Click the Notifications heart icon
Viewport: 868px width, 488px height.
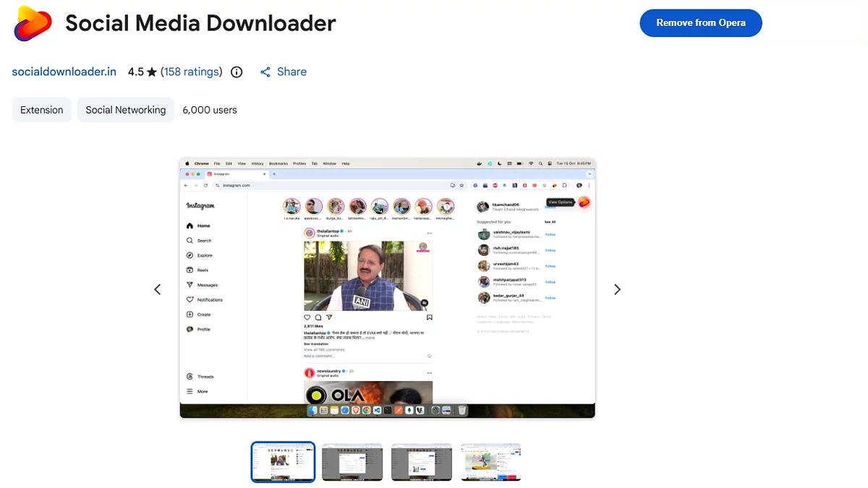pos(190,299)
